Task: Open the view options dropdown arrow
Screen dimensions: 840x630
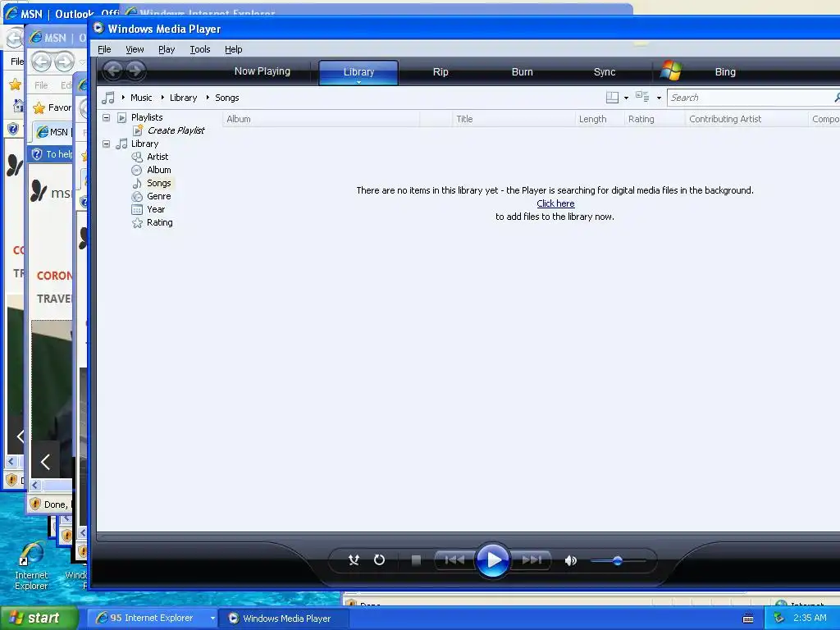Action: 659,98
